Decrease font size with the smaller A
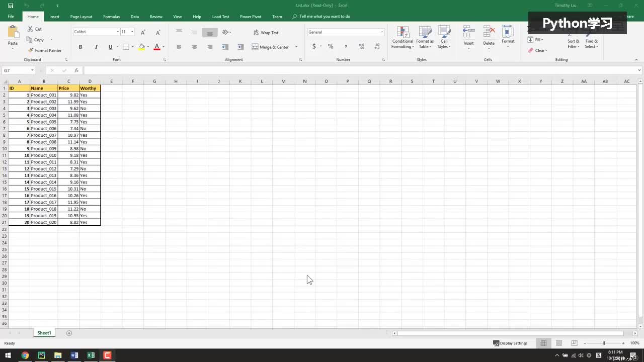 158,32
